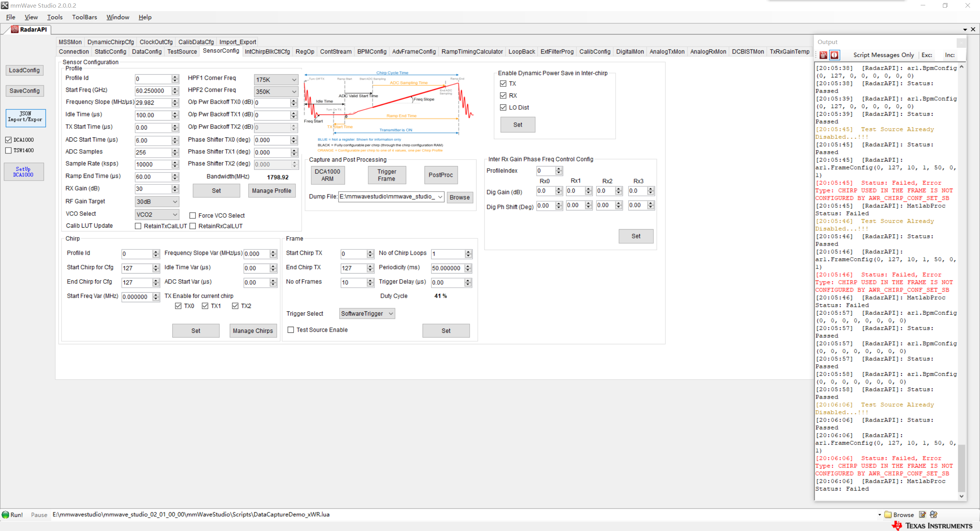980x531 pixels.
Task: Step up the Start Freq (GHz) value
Action: (175, 89)
